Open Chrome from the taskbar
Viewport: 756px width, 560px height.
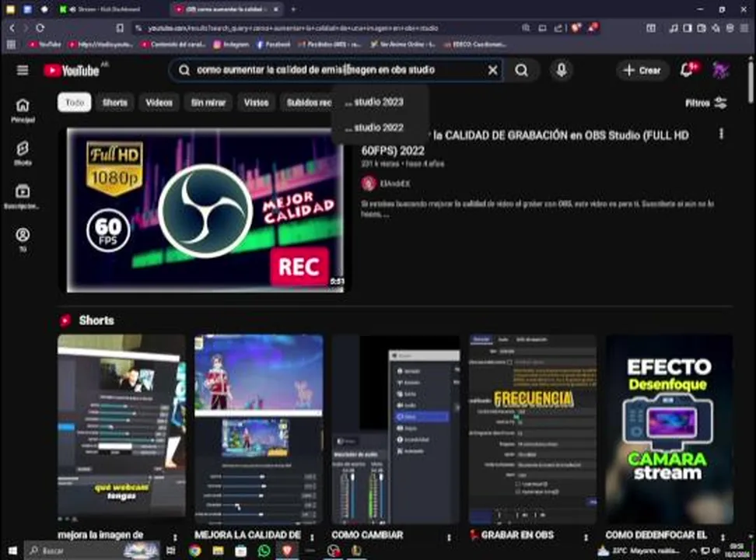[194, 551]
